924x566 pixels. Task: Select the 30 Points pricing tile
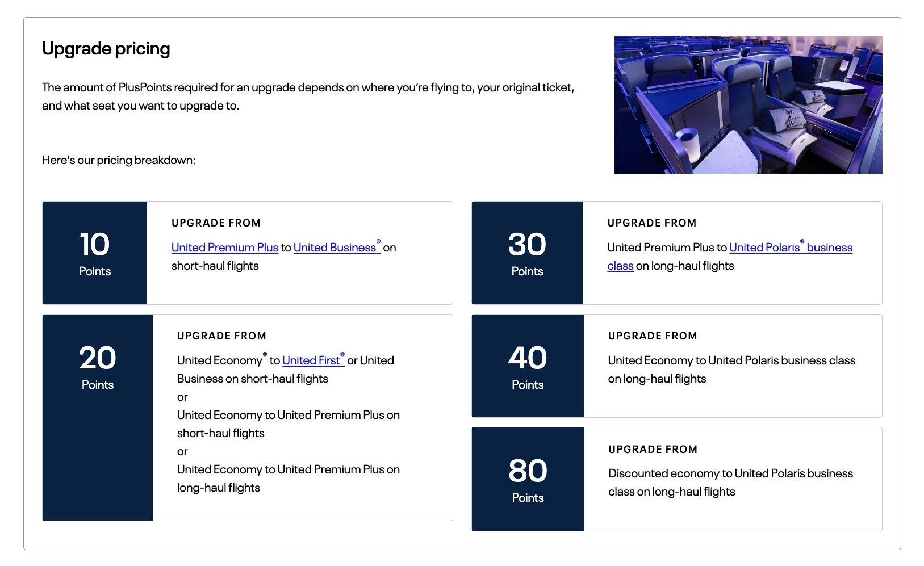527,253
